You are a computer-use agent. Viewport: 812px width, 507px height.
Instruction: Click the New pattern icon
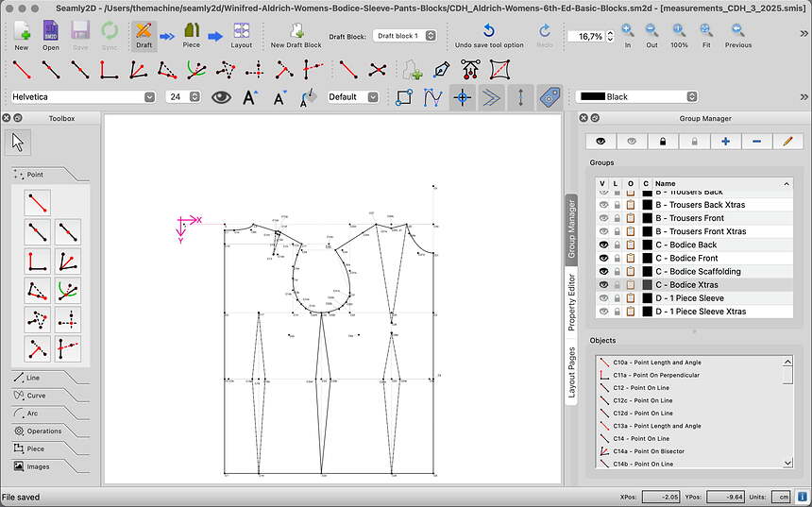click(x=22, y=35)
